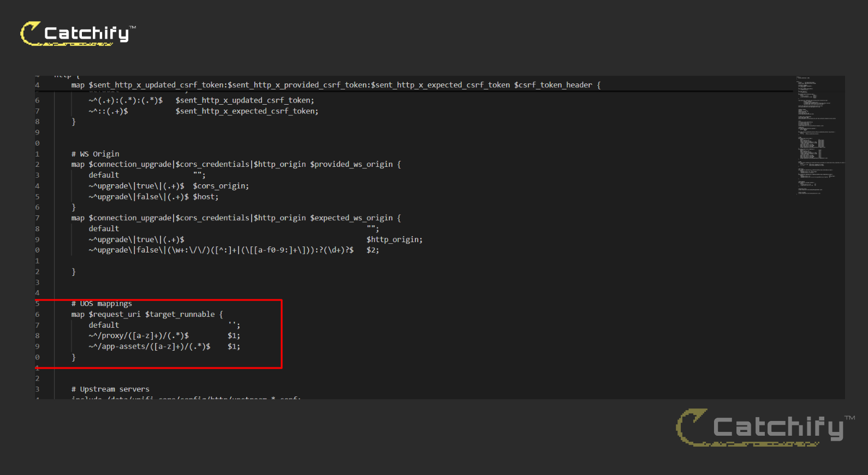Click the '$host;' line
Viewport: 868px width, 475px height.
click(153, 197)
